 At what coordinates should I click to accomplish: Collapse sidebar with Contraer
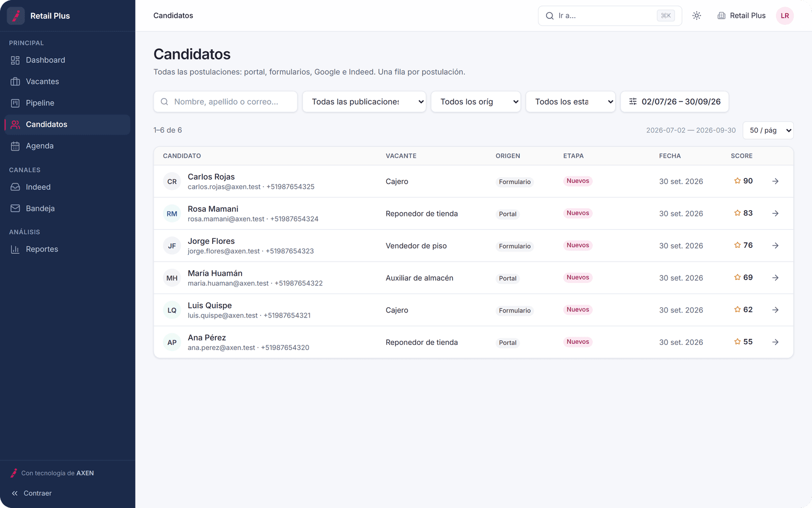point(31,493)
